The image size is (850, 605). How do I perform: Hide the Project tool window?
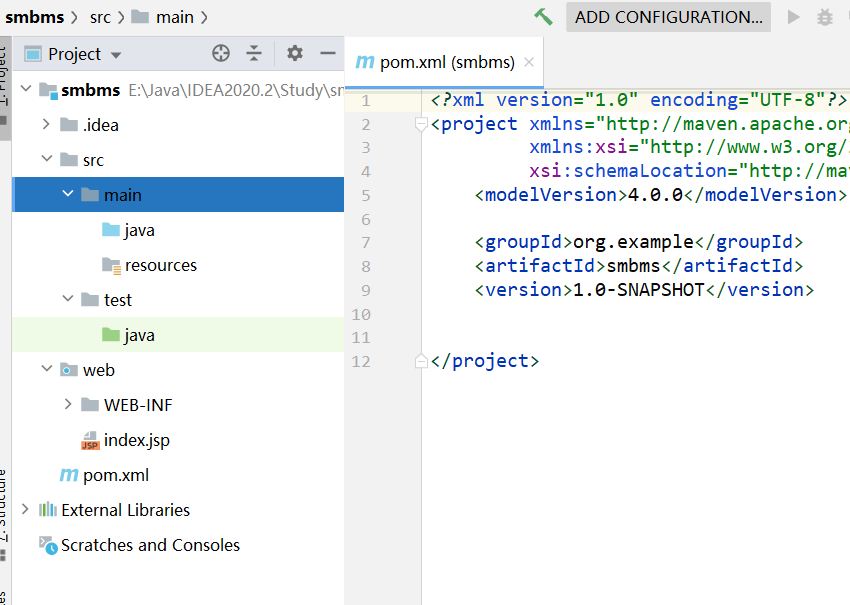coord(327,54)
